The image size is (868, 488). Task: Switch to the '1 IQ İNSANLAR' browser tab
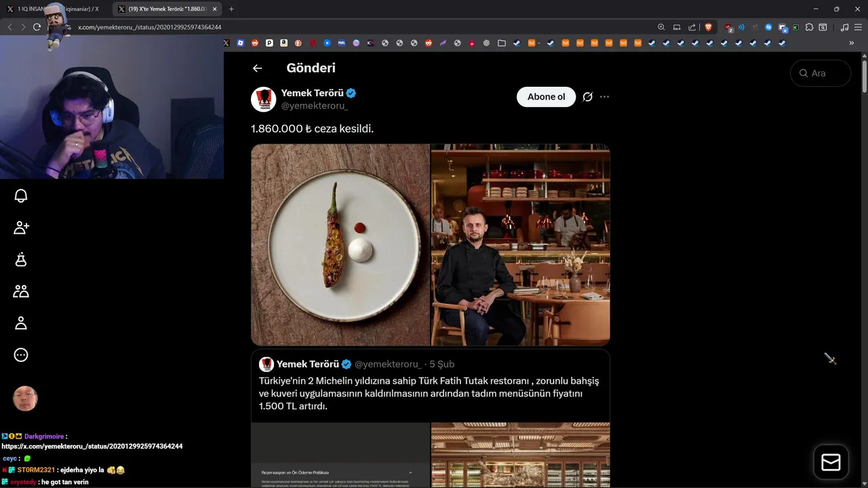54,9
